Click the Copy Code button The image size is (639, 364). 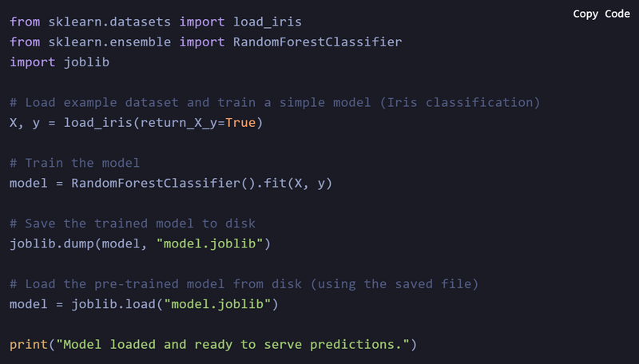coord(601,14)
